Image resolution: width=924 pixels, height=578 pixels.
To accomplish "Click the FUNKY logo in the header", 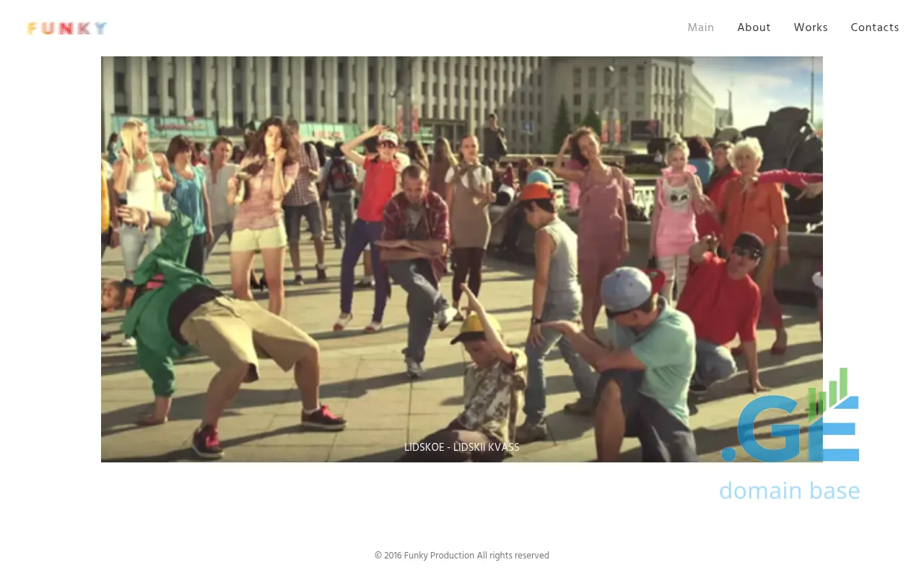I will pyautogui.click(x=67, y=28).
